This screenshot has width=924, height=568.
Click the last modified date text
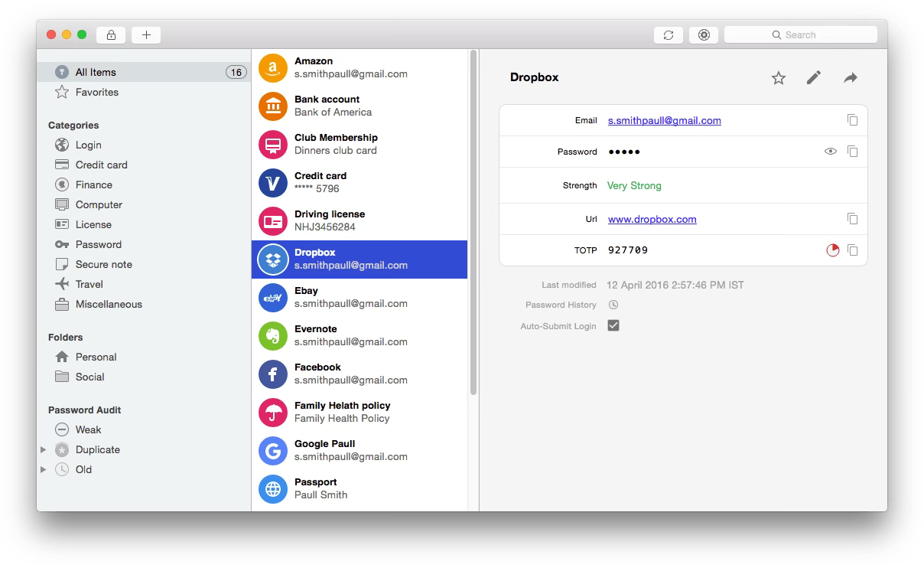coord(675,285)
